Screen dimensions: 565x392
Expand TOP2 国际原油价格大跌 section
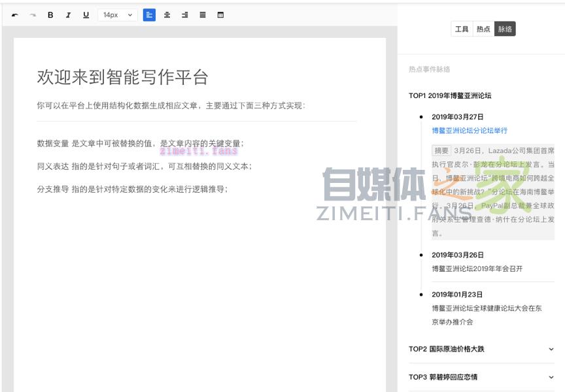tap(481, 349)
